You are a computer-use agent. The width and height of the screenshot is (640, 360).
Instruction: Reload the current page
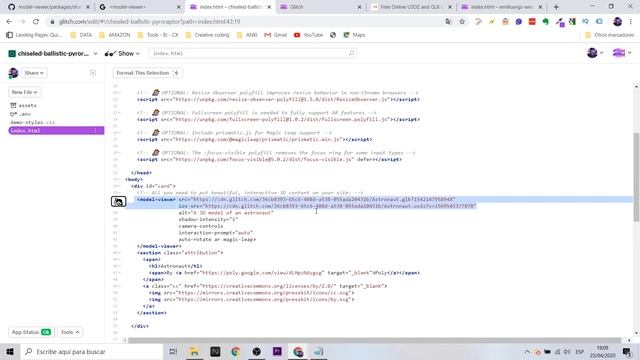point(36,22)
